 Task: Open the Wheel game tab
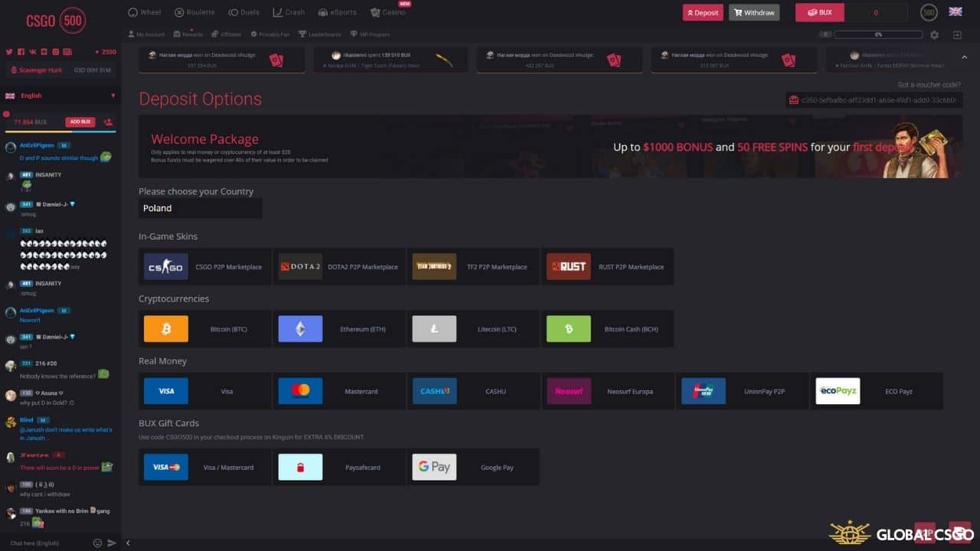(x=145, y=12)
